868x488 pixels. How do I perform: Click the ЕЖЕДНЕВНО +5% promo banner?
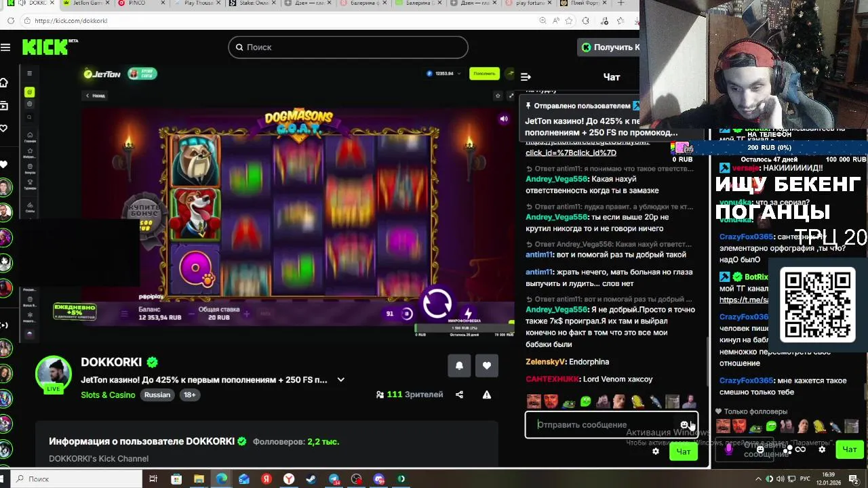[x=75, y=312]
